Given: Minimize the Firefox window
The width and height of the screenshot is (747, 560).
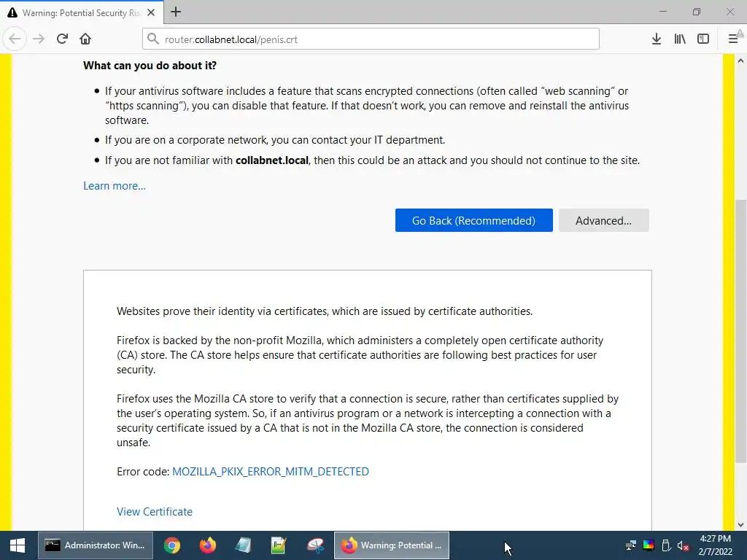Looking at the screenshot, I should [662, 12].
